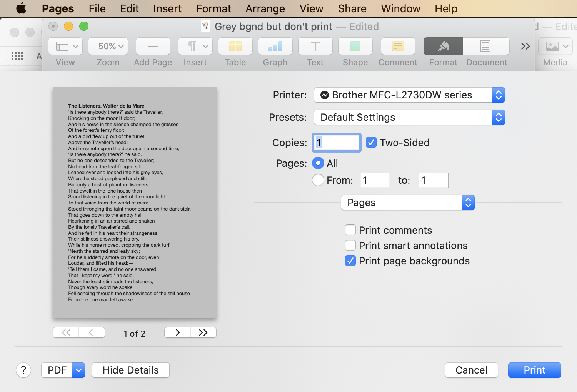Click the Add Page plus icon
Viewport: 577px width, 392px height.
(x=153, y=47)
